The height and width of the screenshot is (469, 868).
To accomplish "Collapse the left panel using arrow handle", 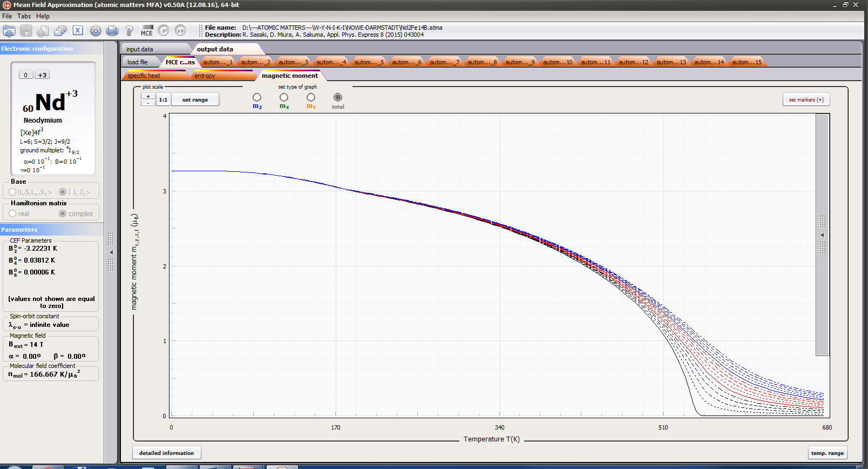I will click(111, 252).
